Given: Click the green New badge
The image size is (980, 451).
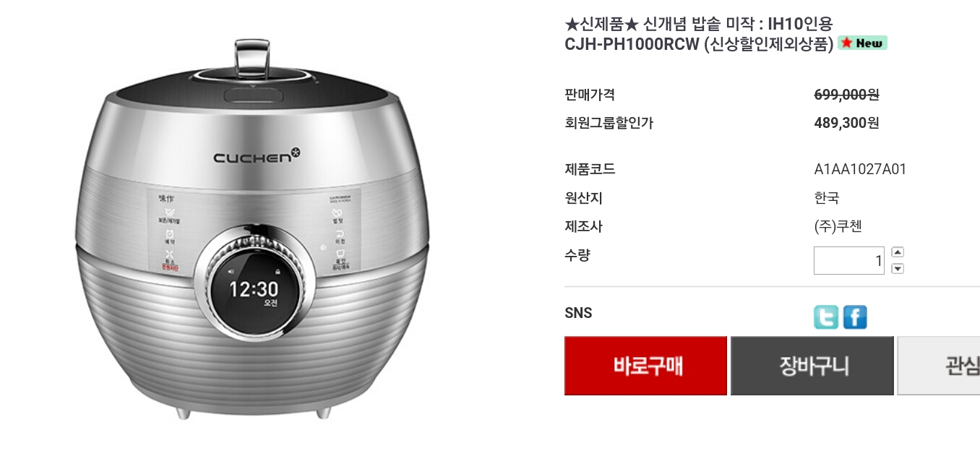Looking at the screenshot, I should coord(862,43).
